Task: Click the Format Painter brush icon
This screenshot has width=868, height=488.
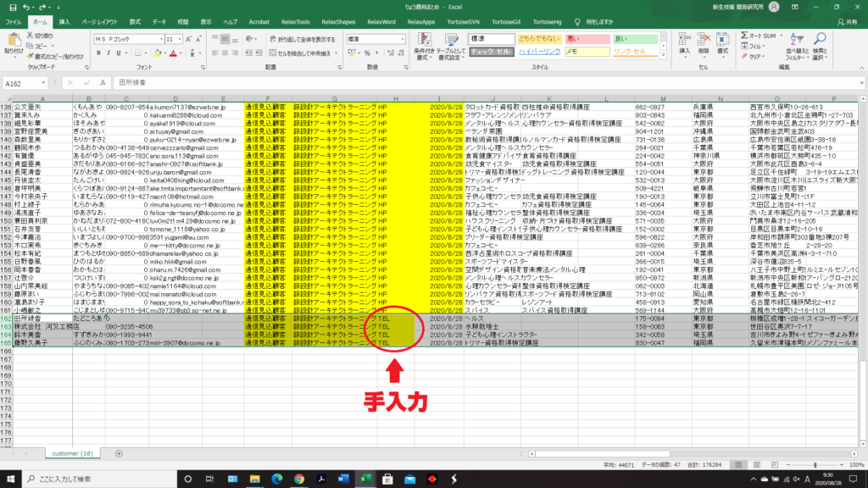Action: click(31, 57)
